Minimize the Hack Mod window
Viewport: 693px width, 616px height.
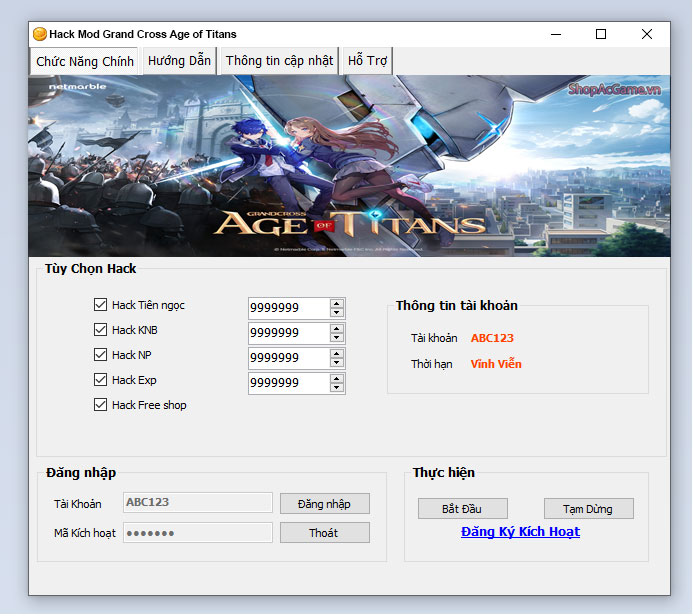point(556,34)
